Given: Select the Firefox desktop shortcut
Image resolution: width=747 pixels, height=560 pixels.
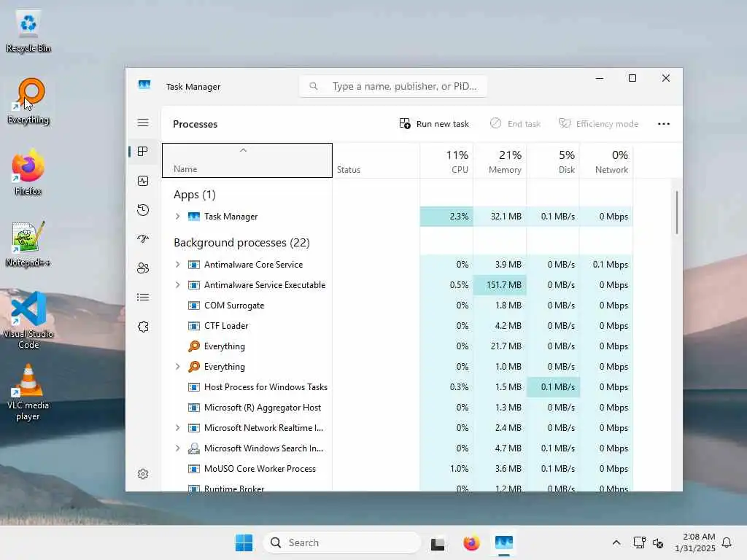Looking at the screenshot, I should 28,172.
